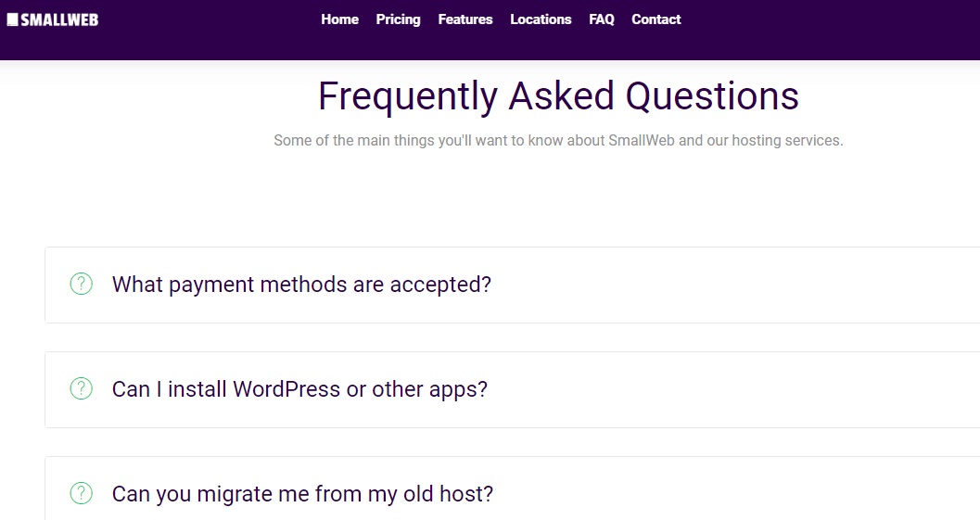This screenshot has width=980, height=520.
Task: Click the SMALLWEB brand name text
Action: [59, 20]
